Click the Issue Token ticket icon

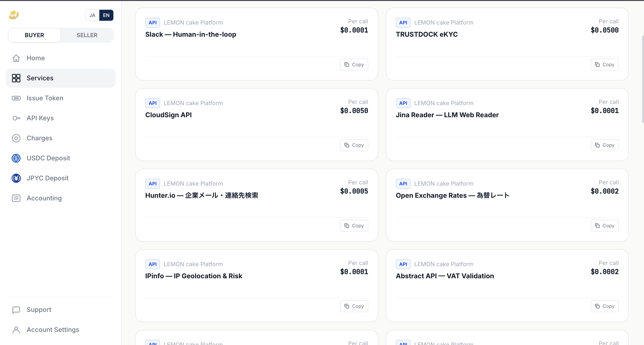(x=16, y=98)
